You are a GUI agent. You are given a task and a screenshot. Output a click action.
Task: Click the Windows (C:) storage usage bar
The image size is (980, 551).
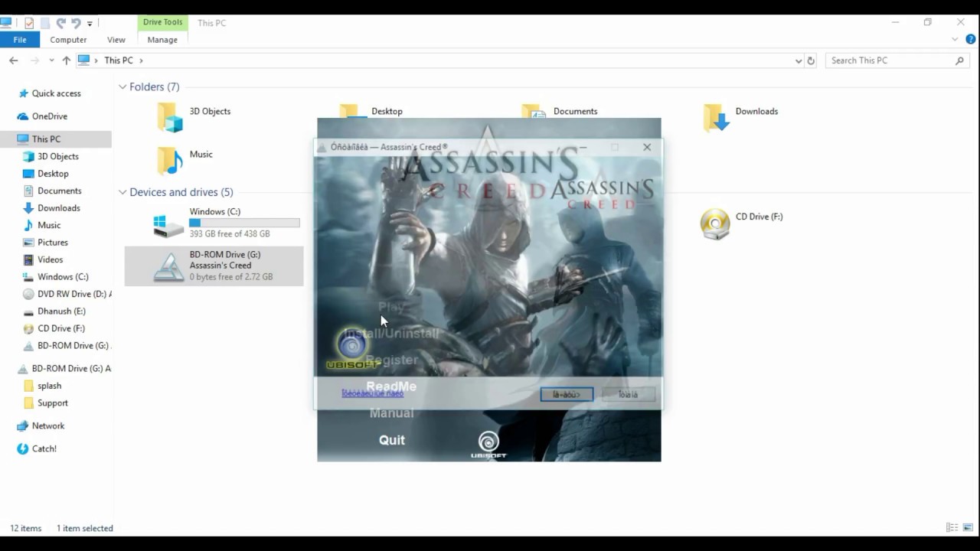(x=244, y=223)
